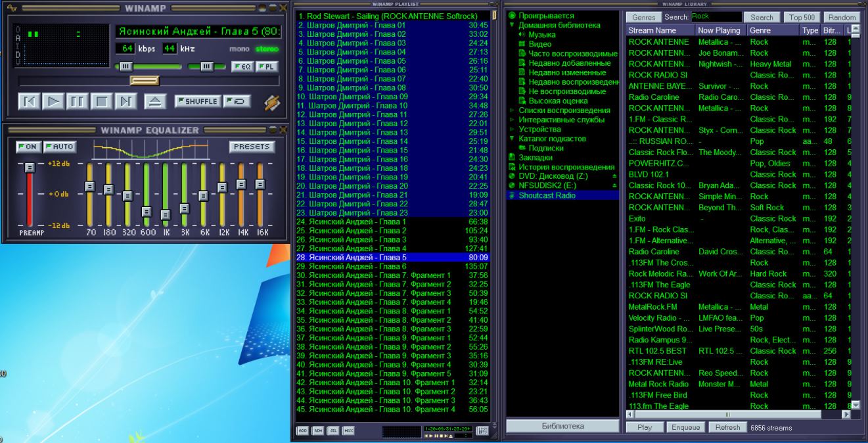
Task: Open Недавно добавленные smart view
Action: click(569, 63)
